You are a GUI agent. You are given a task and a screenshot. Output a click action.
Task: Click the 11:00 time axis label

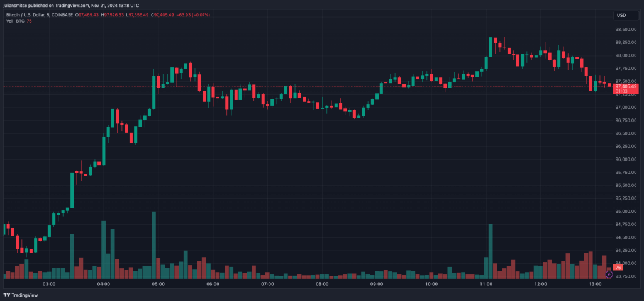486,284
